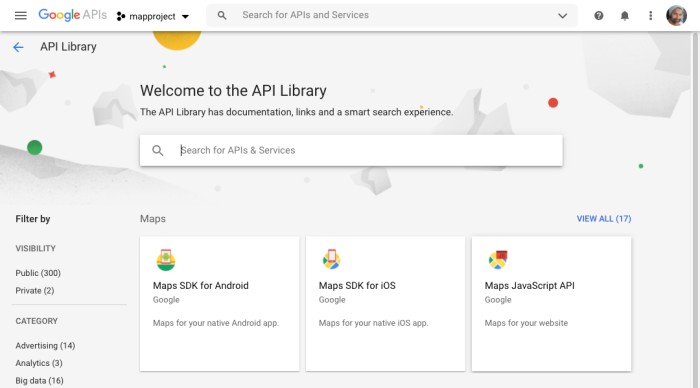The image size is (700, 388).
Task: Open the three-dot more options menu
Action: pyautogui.click(x=650, y=16)
